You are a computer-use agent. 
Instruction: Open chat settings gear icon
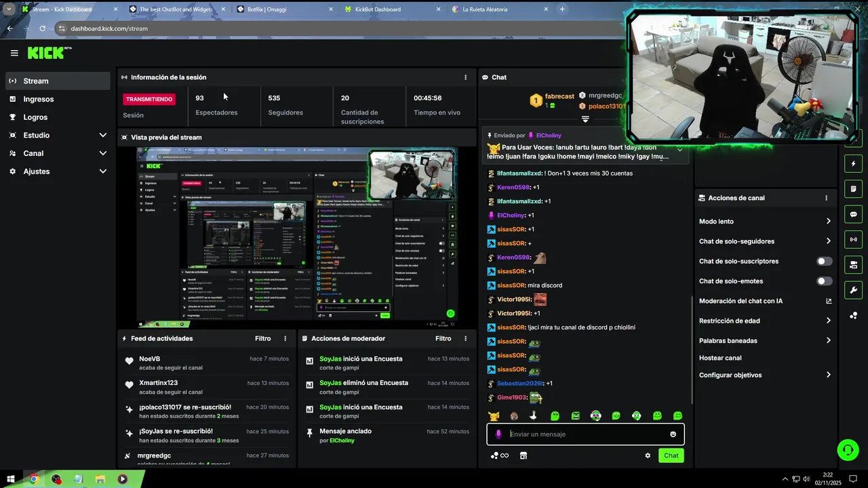(648, 455)
